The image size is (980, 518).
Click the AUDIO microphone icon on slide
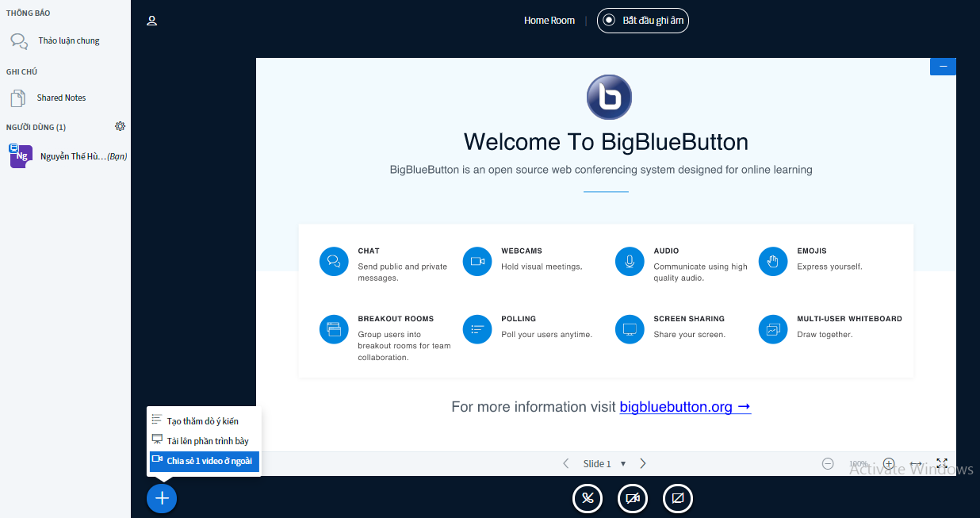[630, 261]
